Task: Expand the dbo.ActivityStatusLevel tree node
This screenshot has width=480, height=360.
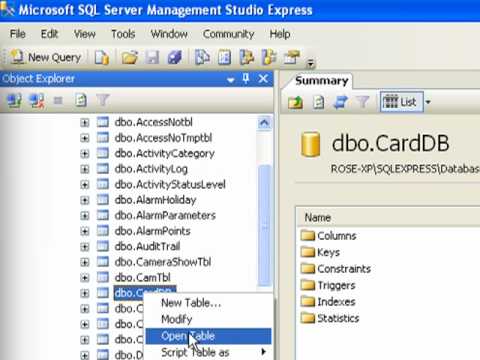Action: coord(85,185)
